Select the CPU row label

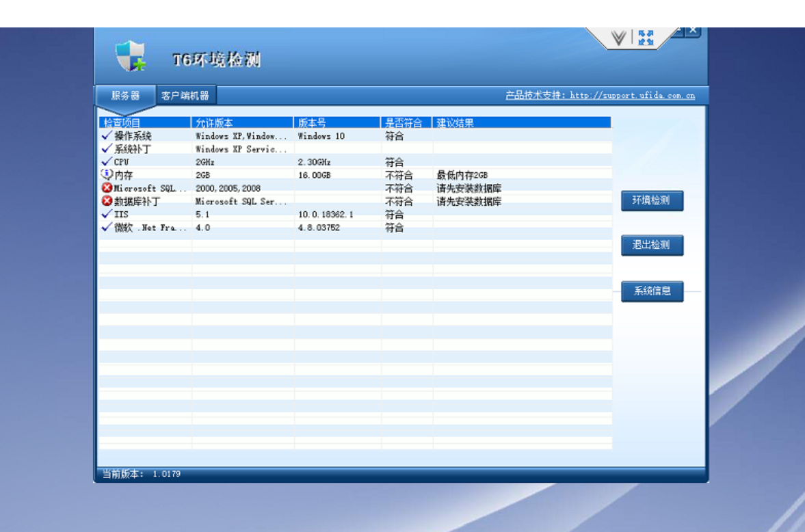[121, 162]
